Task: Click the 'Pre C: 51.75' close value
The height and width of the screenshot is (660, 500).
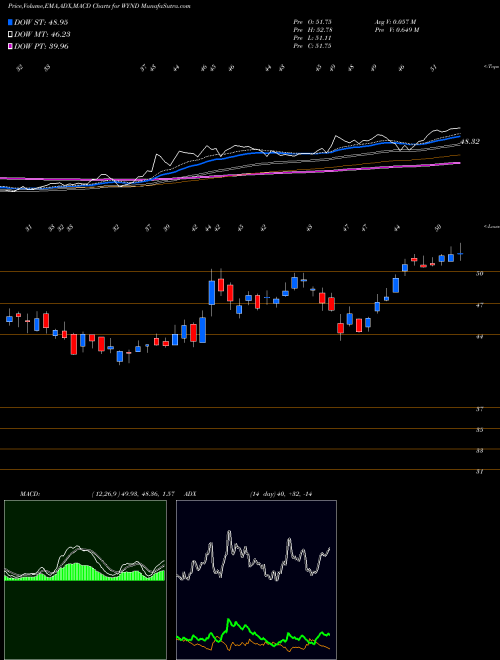Action: [313, 46]
